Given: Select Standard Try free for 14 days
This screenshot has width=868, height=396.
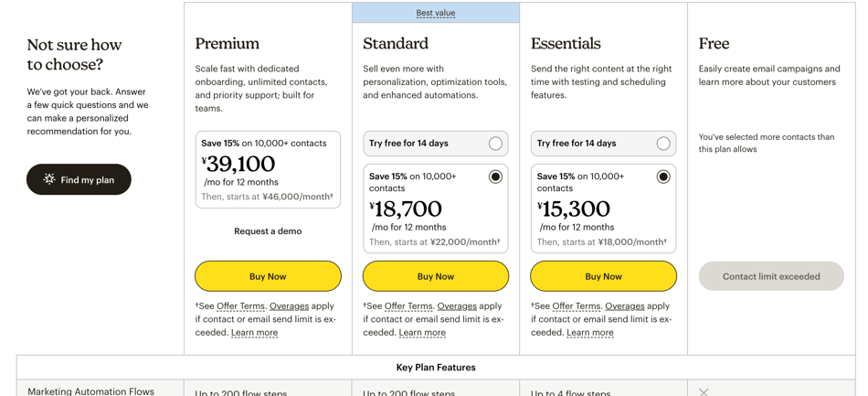Looking at the screenshot, I should pyautogui.click(x=495, y=144).
